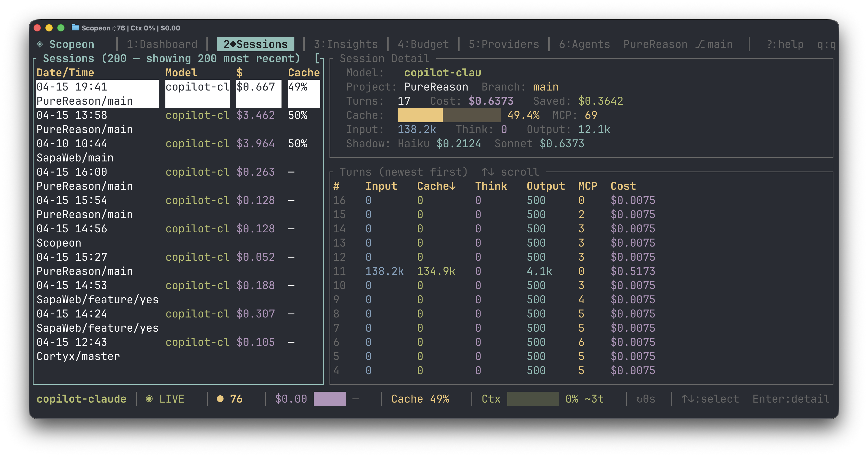Open the 4:Budget tab
Viewport: 868px width, 457px height.
point(423,44)
